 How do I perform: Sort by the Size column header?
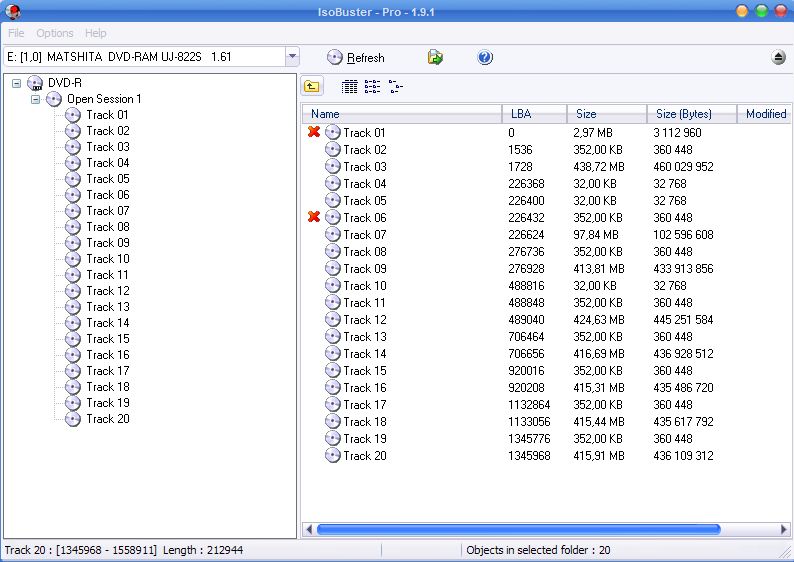click(607, 114)
